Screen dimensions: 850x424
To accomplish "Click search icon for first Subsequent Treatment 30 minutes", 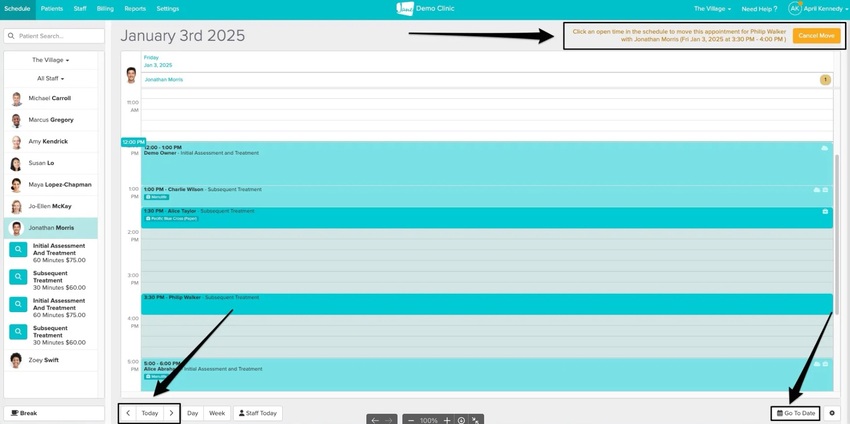I will (x=18, y=277).
